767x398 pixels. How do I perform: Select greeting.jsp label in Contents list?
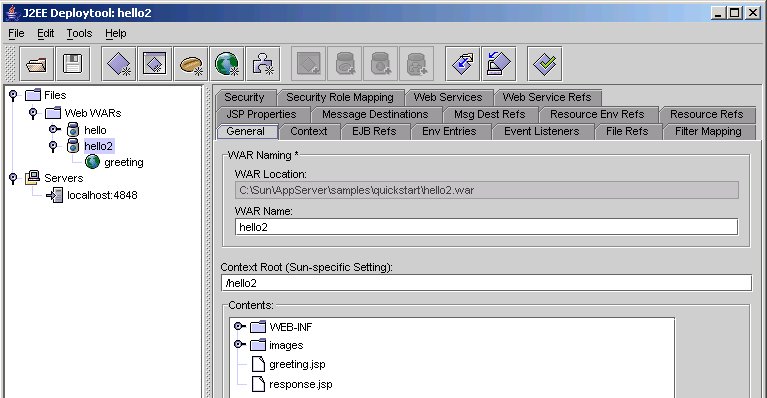297,364
